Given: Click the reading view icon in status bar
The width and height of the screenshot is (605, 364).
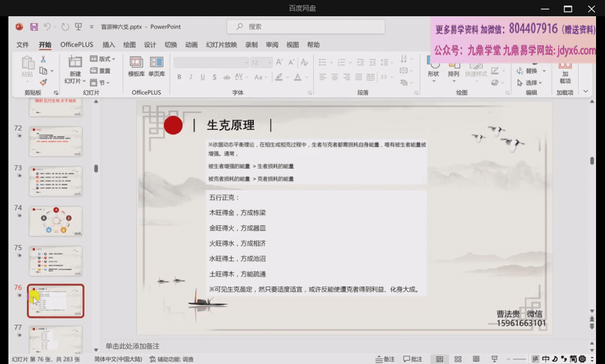Looking at the screenshot, I should tap(476, 359).
